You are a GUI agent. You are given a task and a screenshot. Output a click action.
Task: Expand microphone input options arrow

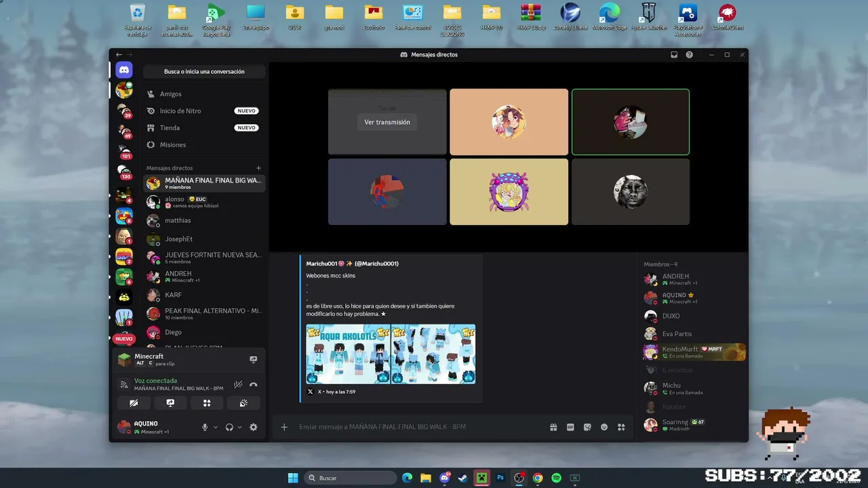tap(216, 427)
